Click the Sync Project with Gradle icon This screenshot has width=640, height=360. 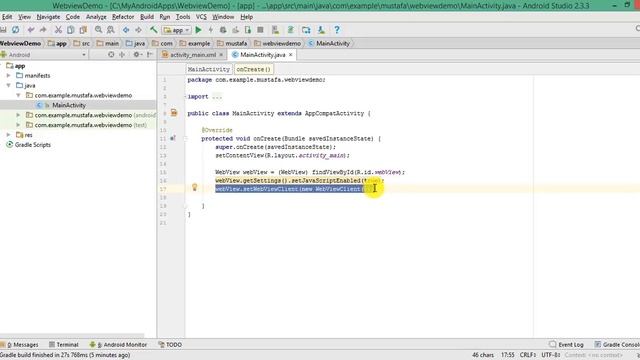(291, 30)
